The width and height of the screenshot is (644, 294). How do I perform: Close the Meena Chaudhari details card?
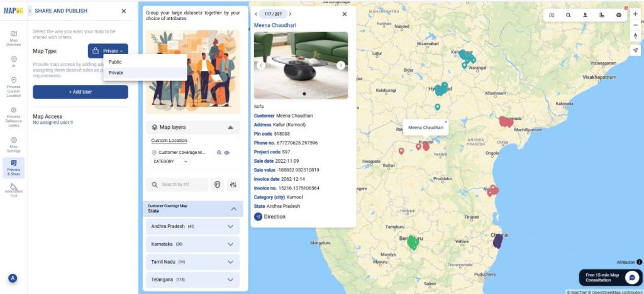point(345,14)
